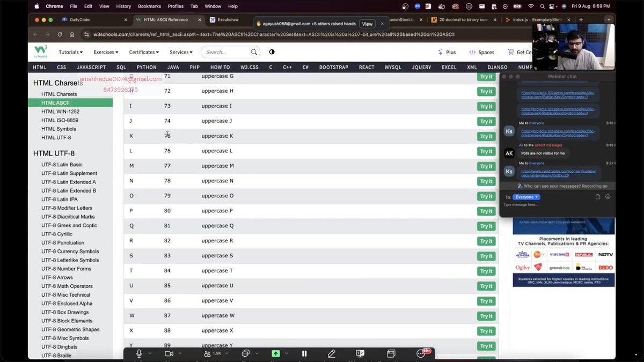
Task: Open the Everyone recipient dropdown in chat
Action: pyautogui.click(x=526, y=197)
